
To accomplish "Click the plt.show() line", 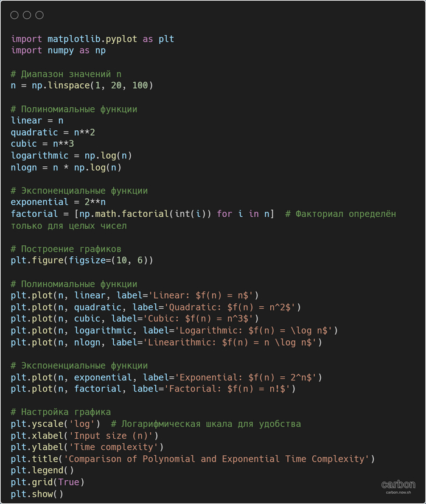I will (37, 494).
